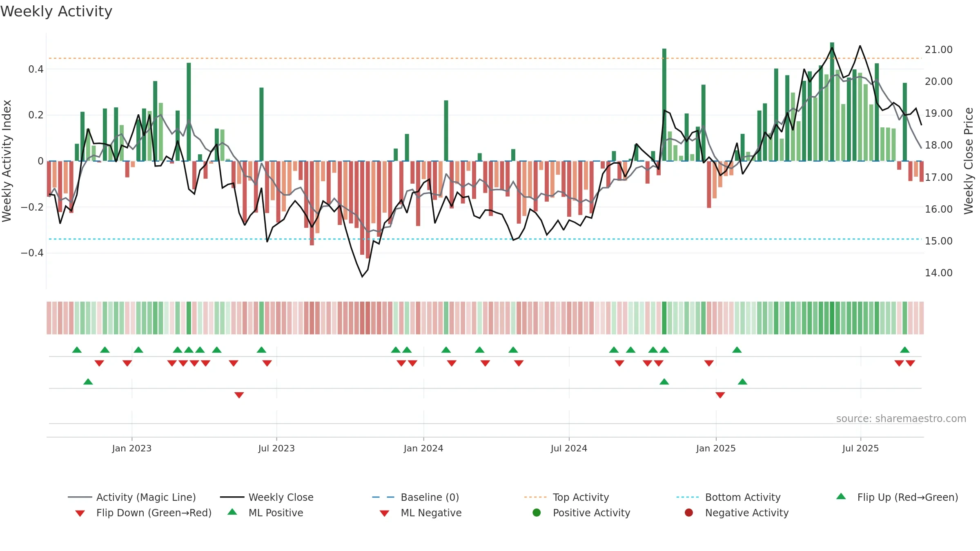980x551 pixels.
Task: Click the orange Top Activity dotted line
Action: (x=485, y=58)
